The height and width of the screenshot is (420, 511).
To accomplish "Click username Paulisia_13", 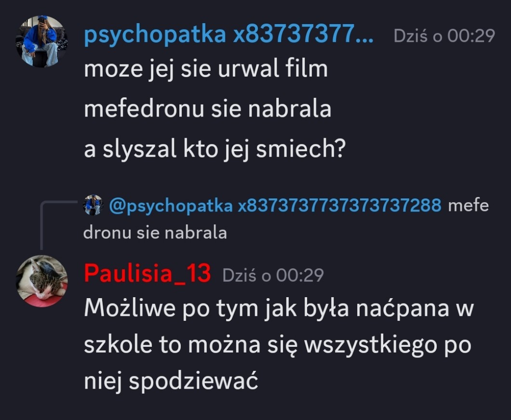I will pos(148,273).
